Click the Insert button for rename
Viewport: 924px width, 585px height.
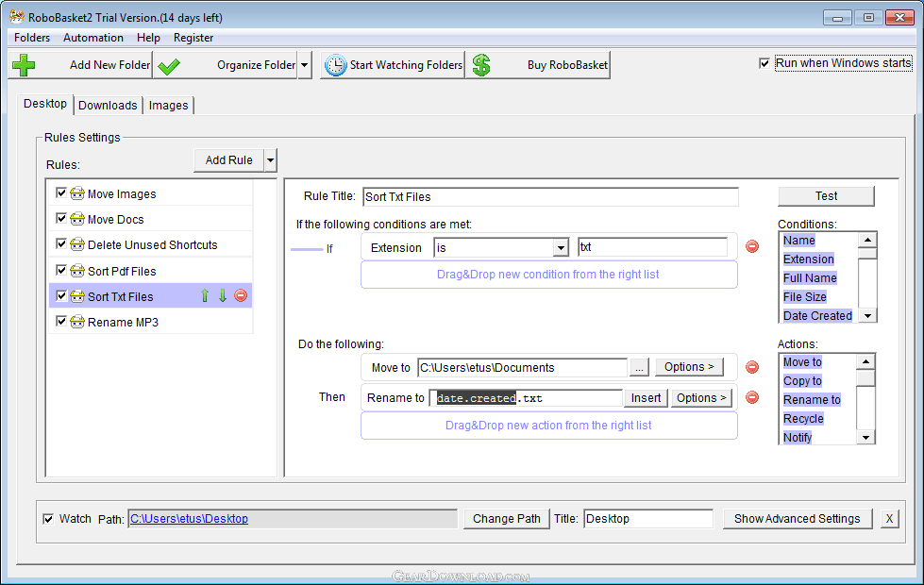pos(646,397)
